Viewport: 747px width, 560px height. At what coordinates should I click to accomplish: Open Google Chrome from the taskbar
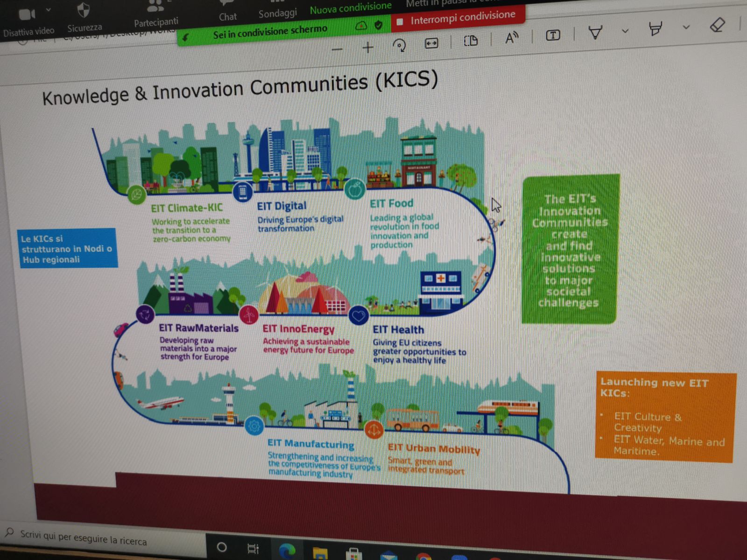coord(423,557)
